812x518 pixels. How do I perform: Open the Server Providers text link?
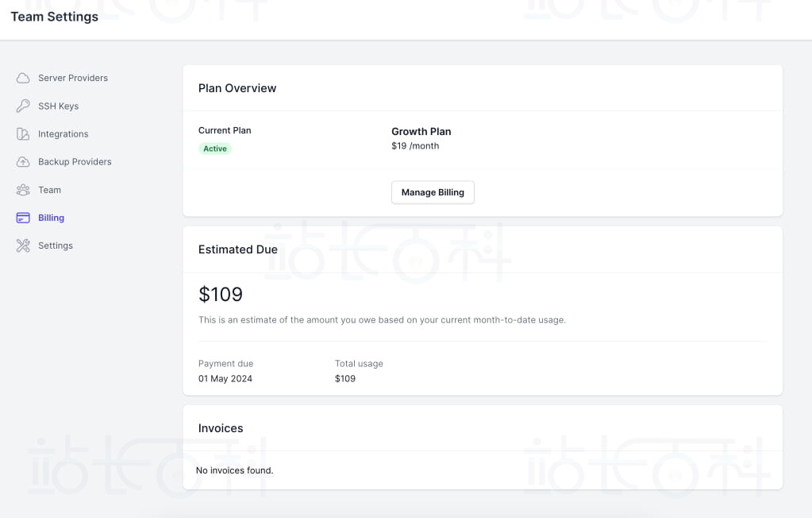tap(73, 78)
